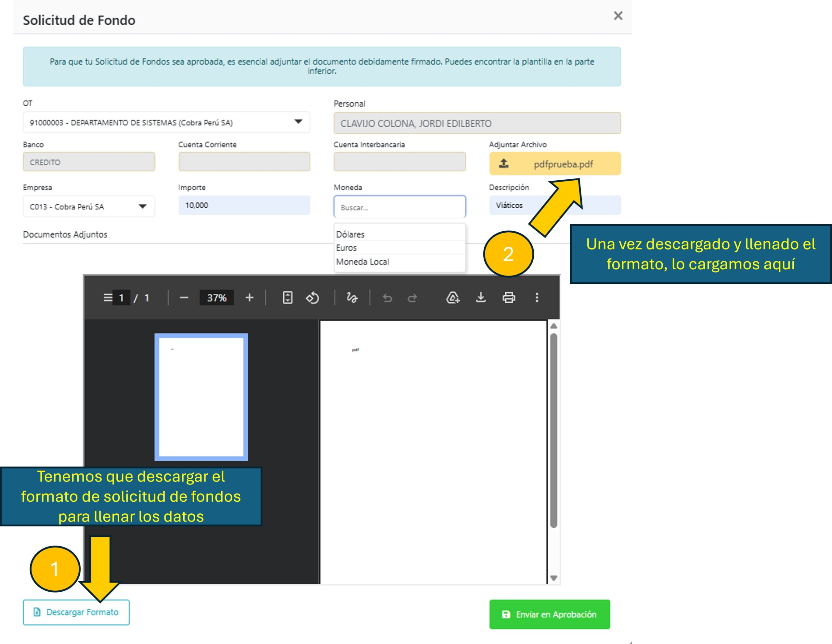832x644 pixels.
Task: Download the PDF with the download icon
Action: click(x=481, y=297)
